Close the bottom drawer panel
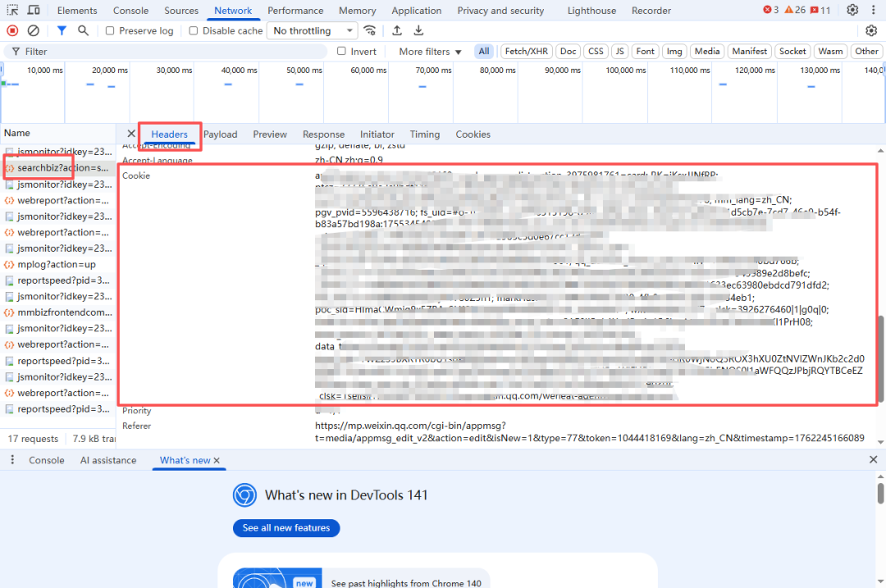This screenshot has width=886, height=588. (873, 460)
